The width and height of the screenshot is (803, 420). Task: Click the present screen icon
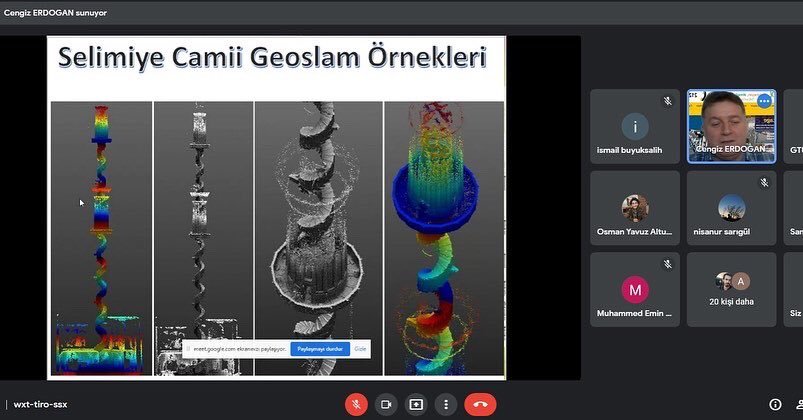coord(416,405)
